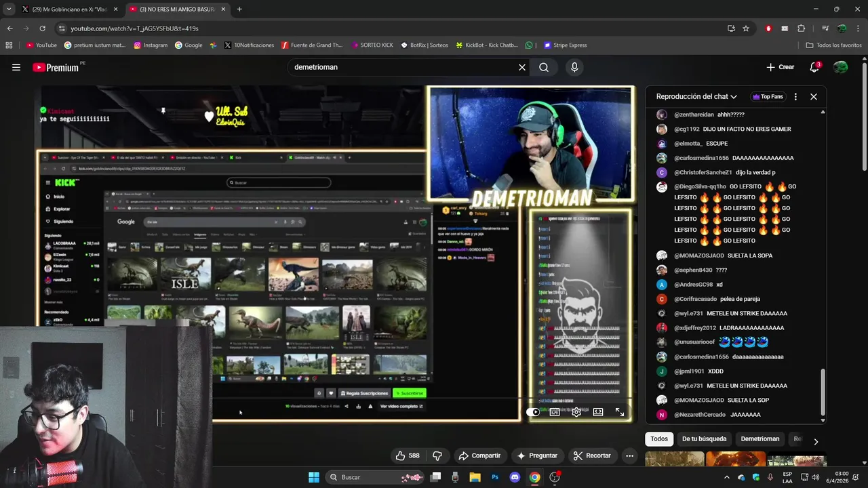Screen dimensions: 868x488
Task: Toggle video subtitles button
Action: [x=555, y=412]
